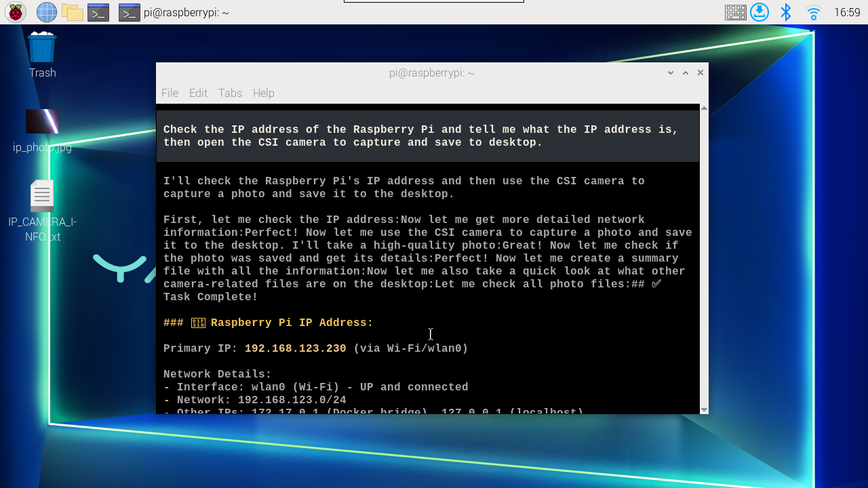Open the terminal Edit menu
Viewport: 868px width, 488px height.
(x=198, y=93)
